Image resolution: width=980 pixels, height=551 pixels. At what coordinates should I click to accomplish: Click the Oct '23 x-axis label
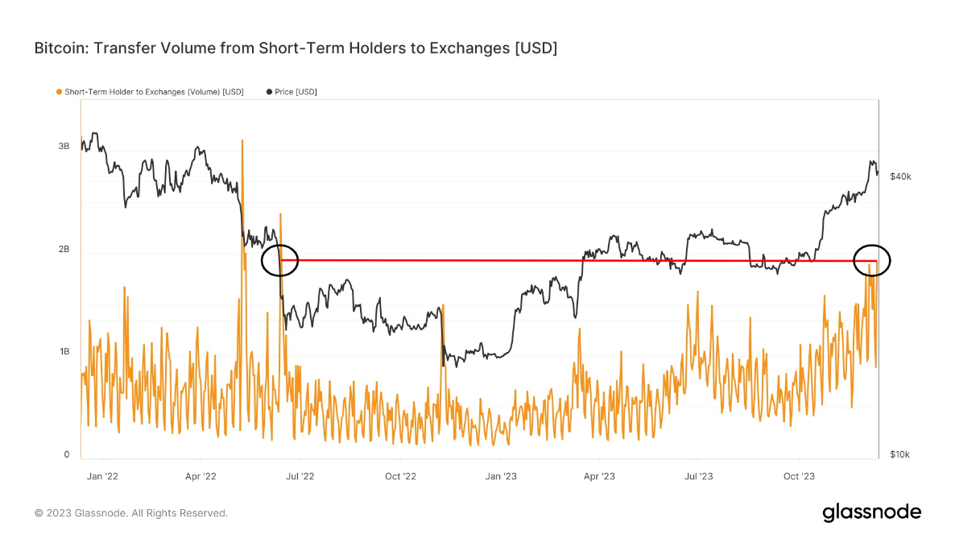click(x=798, y=476)
